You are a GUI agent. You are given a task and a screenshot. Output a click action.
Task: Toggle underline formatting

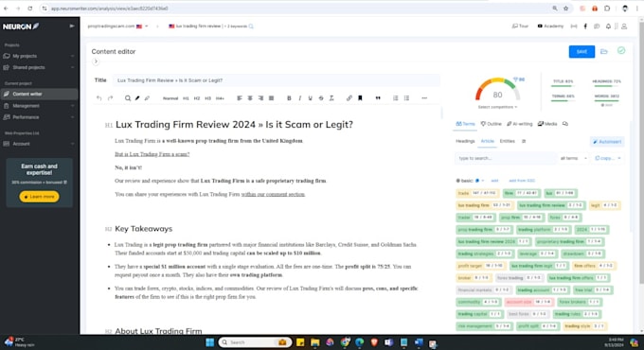[310, 98]
